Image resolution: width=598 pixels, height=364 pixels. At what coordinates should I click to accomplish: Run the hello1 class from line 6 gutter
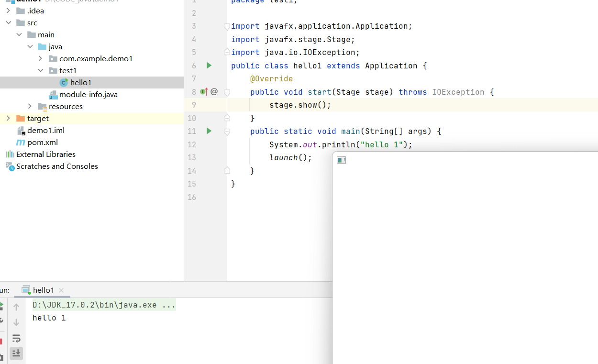(209, 66)
